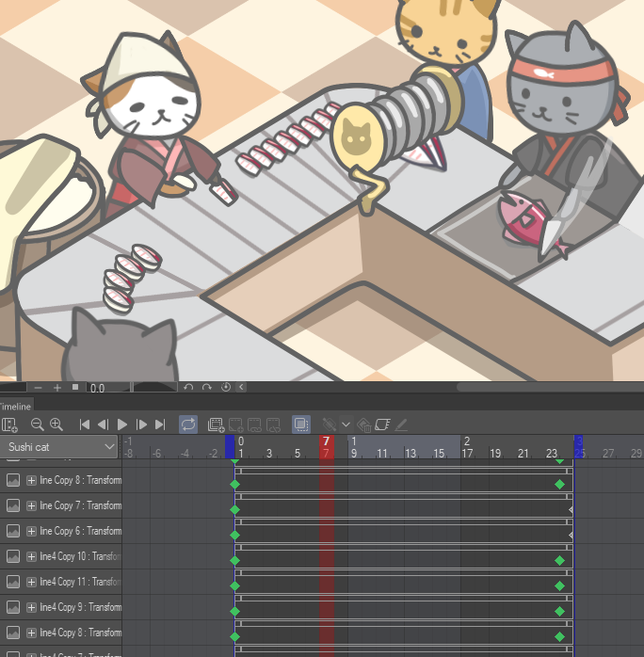
Task: Click the canvas horizontal scrollbar
Action: (x=550, y=387)
